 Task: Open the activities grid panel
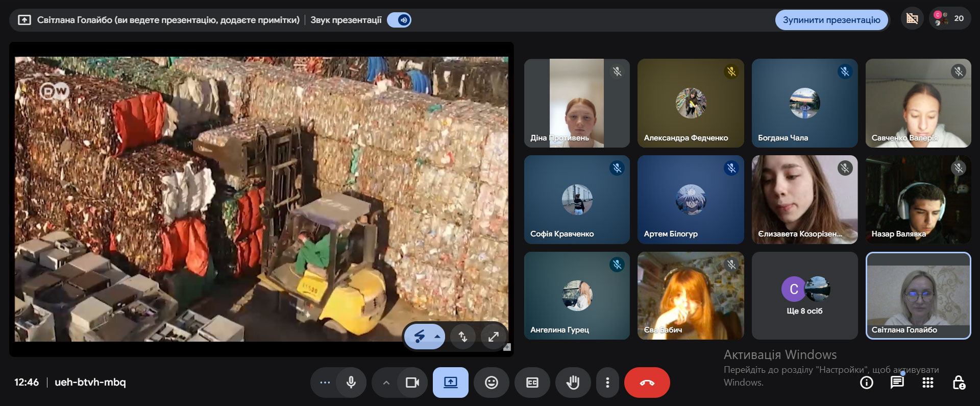[x=927, y=383]
